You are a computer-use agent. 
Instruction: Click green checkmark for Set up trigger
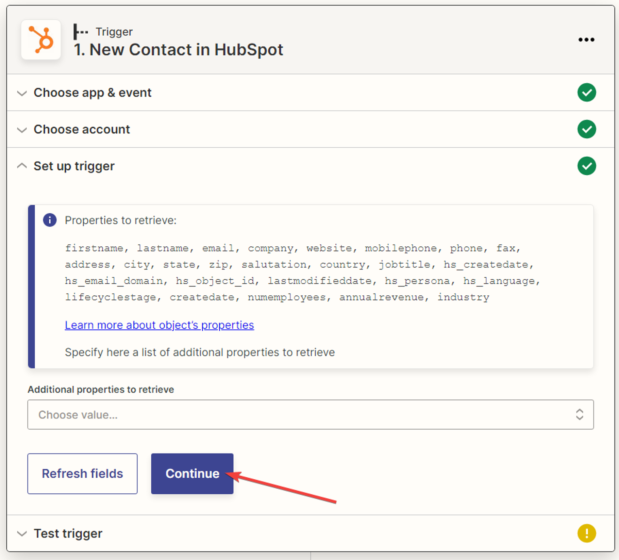(x=586, y=166)
